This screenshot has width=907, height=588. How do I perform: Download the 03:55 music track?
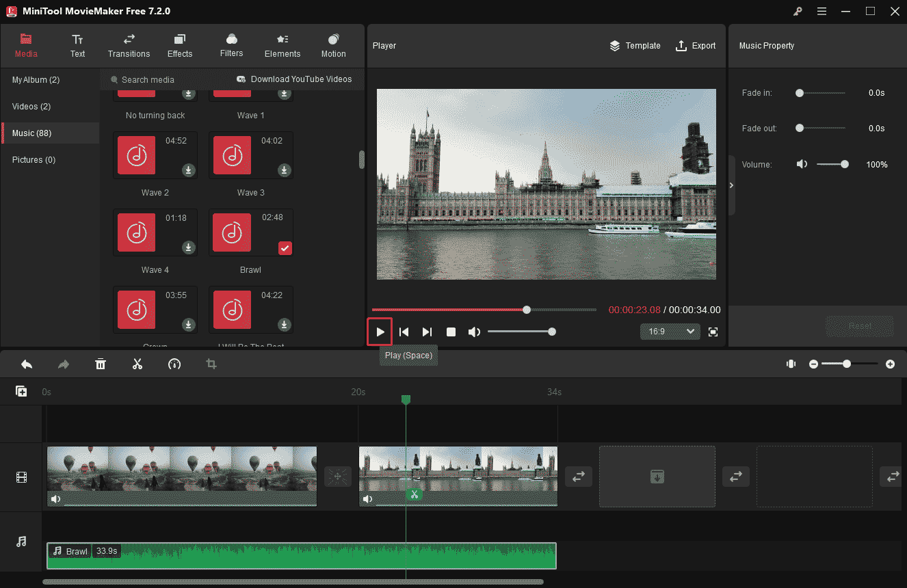(187, 324)
